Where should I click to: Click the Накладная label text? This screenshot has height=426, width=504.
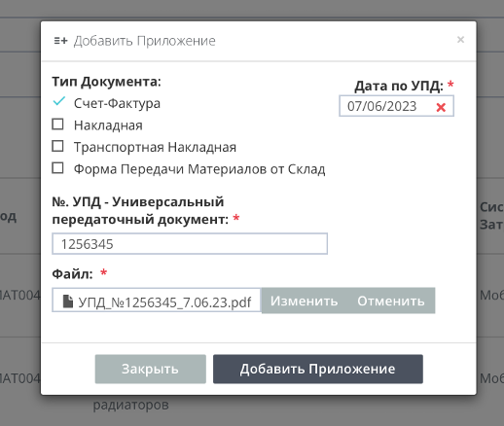(108, 125)
